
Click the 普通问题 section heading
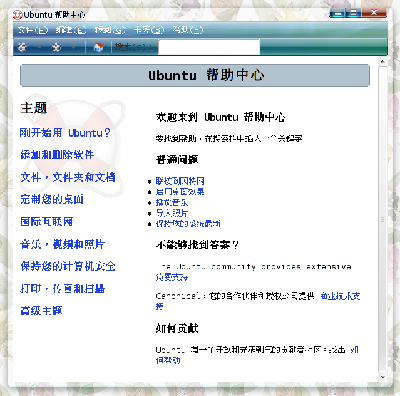(x=177, y=159)
